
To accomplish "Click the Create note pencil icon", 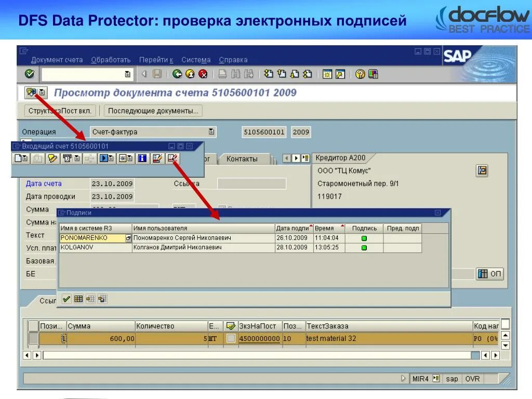I will click(52, 158).
